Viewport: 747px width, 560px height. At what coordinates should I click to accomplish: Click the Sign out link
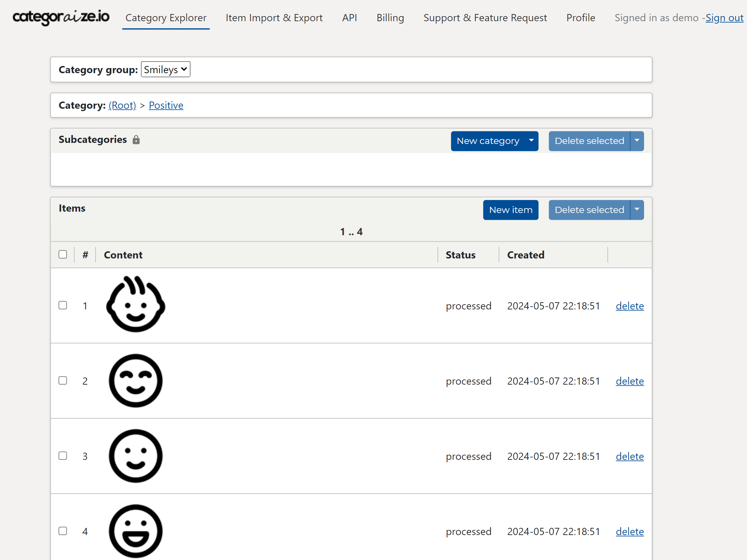[724, 18]
